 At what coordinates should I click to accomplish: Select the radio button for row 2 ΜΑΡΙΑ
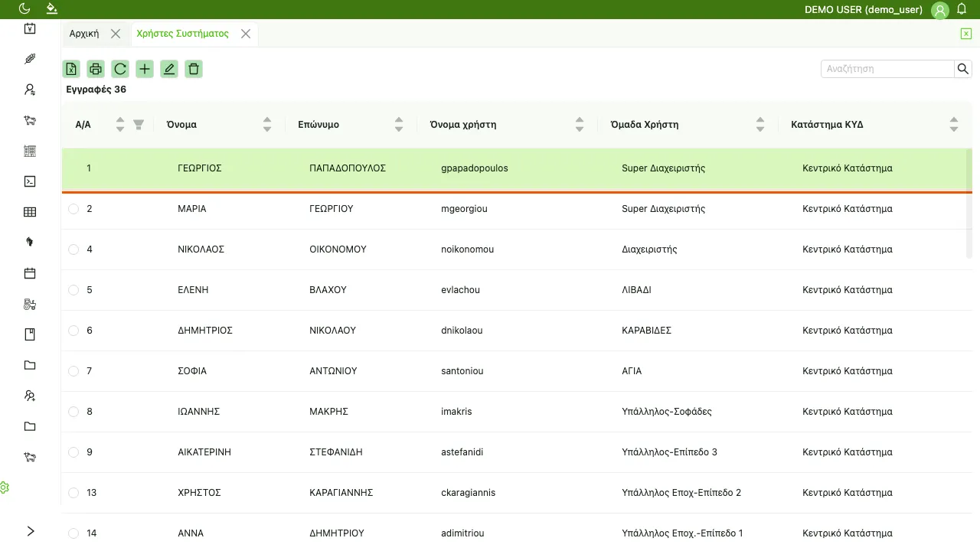[73, 209]
